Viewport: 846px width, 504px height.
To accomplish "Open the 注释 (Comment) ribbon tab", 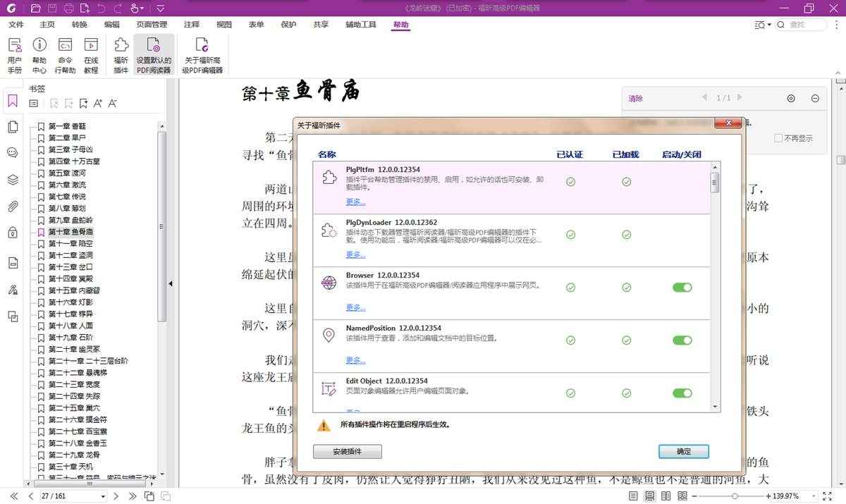I will (191, 24).
